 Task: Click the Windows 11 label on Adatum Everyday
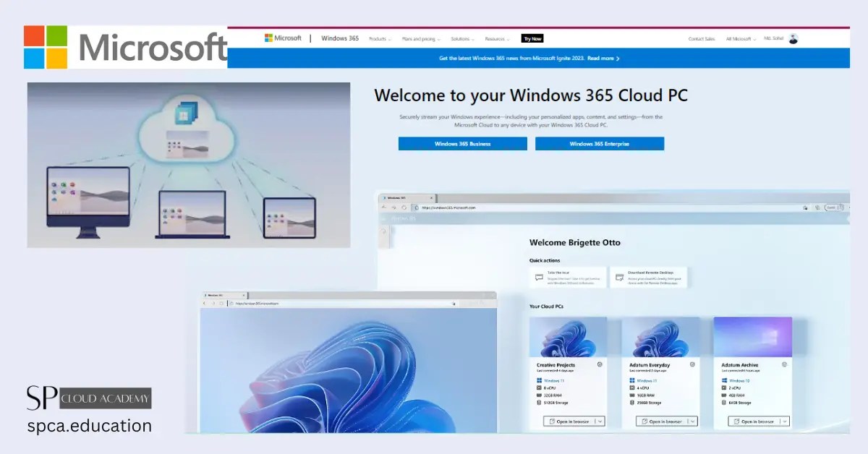tap(647, 380)
